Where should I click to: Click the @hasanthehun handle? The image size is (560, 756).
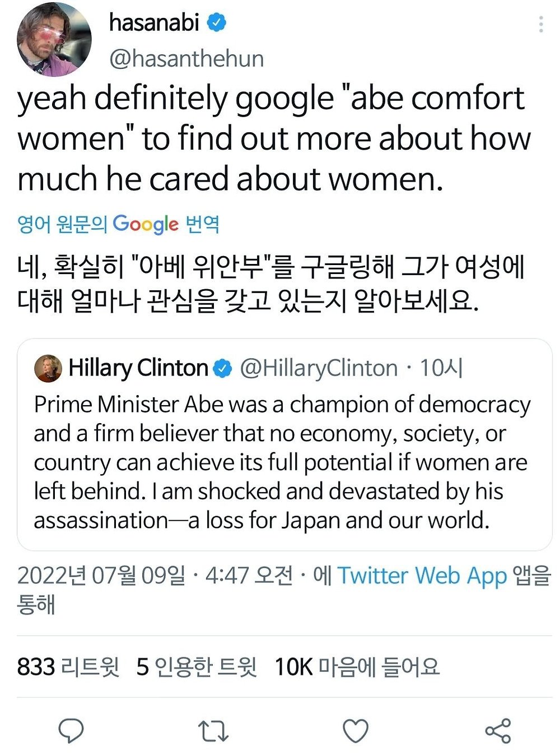[x=186, y=59]
